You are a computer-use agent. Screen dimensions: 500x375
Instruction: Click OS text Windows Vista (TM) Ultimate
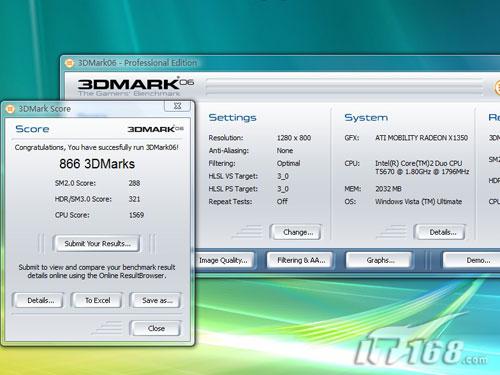pyautogui.click(x=418, y=201)
